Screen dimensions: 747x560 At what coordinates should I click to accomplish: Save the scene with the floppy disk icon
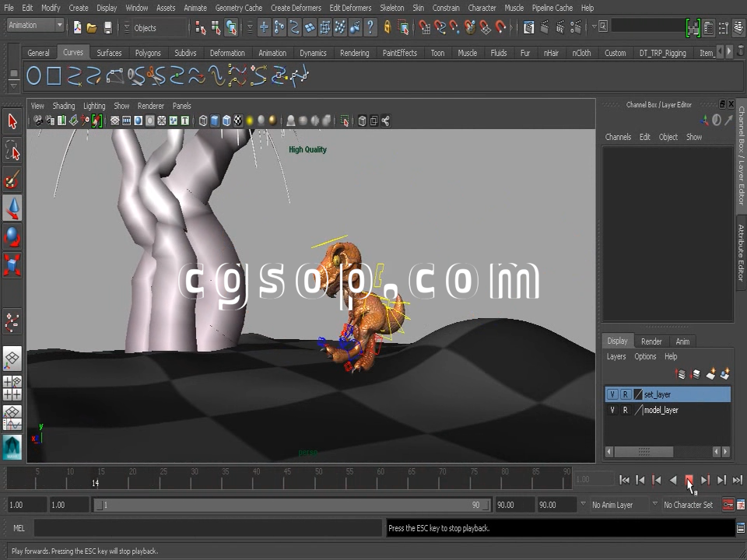(x=107, y=27)
